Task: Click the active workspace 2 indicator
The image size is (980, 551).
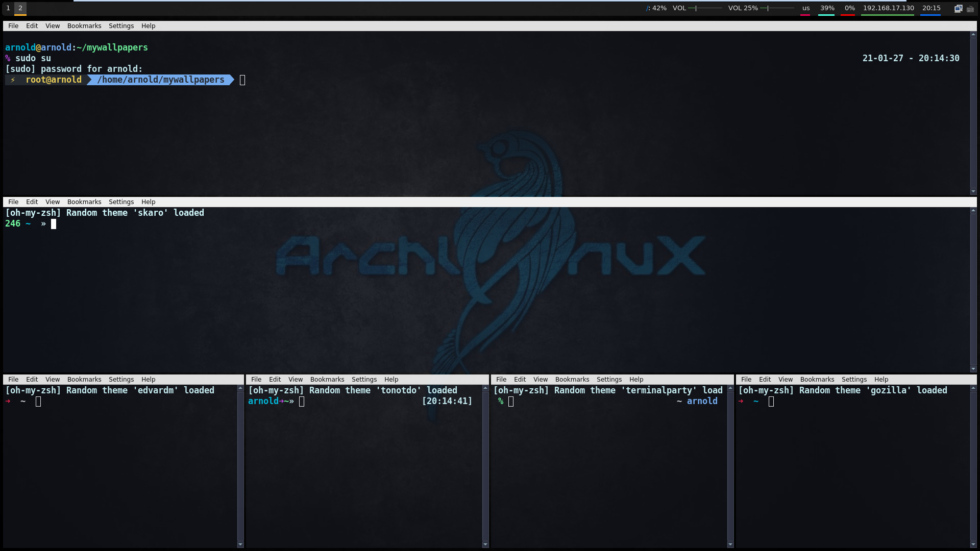Action: 20,8
